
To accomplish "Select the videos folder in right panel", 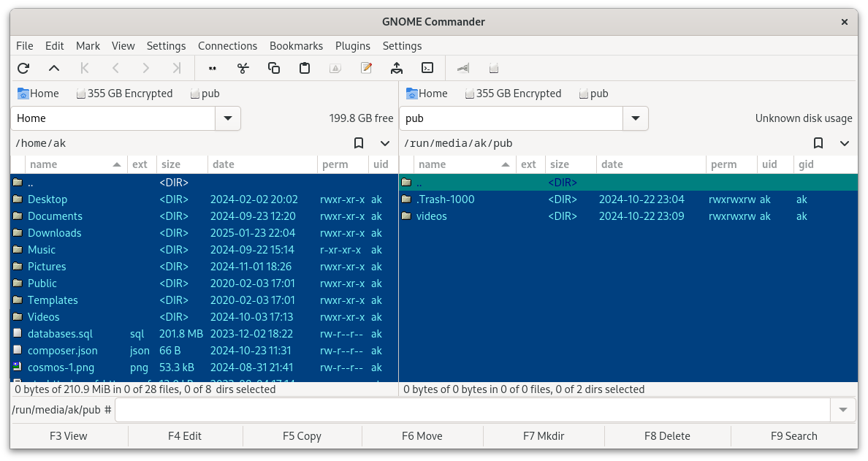I will click(628, 216).
